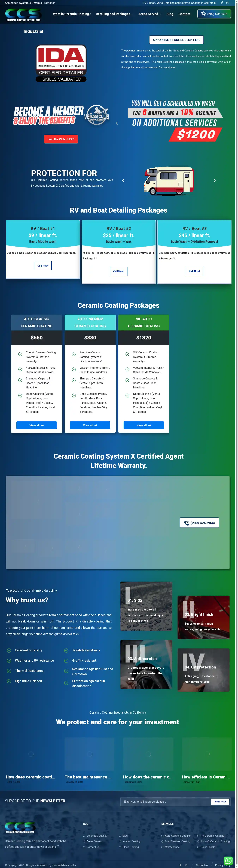Open the Aircraft Ceramic Coating footer link
The image size is (238, 868).
(215, 841)
